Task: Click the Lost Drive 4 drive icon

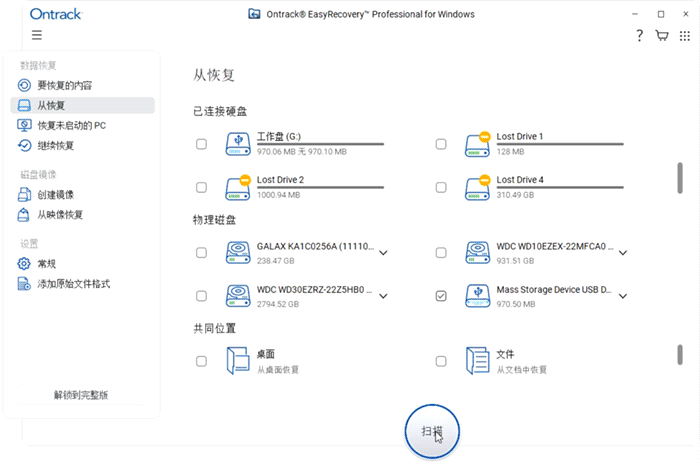Action: click(478, 188)
